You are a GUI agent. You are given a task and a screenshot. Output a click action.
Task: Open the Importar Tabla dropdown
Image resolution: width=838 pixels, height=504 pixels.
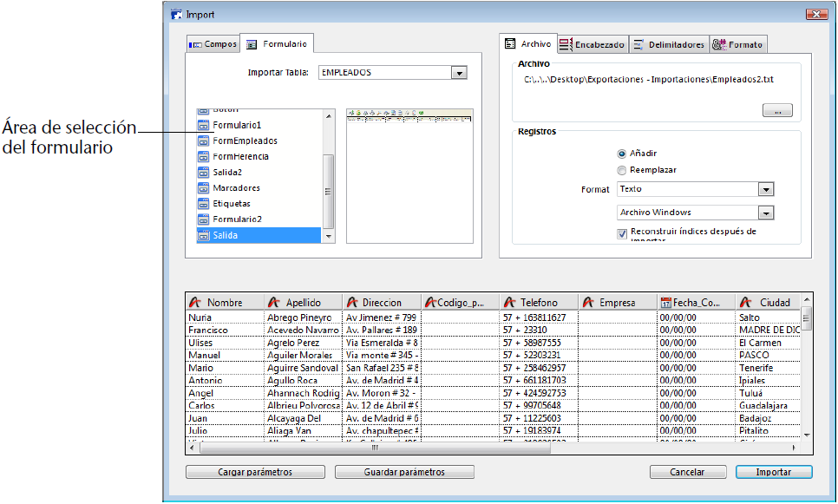pyautogui.click(x=459, y=73)
